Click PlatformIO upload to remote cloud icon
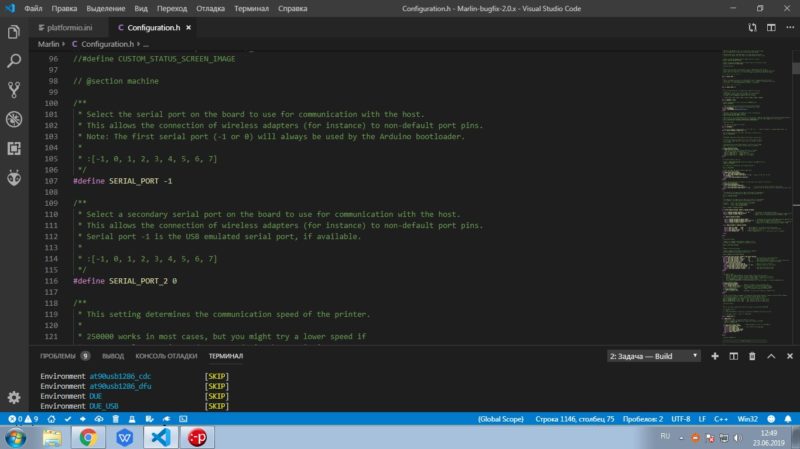 click(99, 419)
